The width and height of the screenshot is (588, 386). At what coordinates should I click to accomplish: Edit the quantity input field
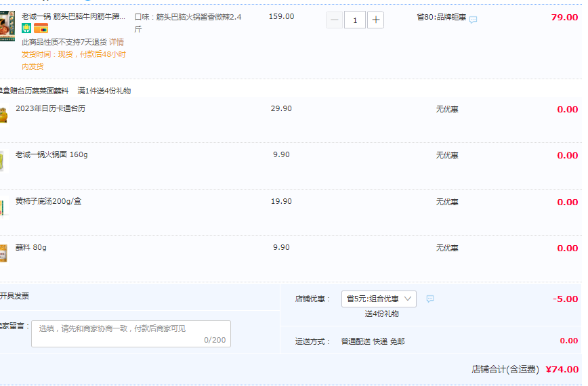(355, 20)
